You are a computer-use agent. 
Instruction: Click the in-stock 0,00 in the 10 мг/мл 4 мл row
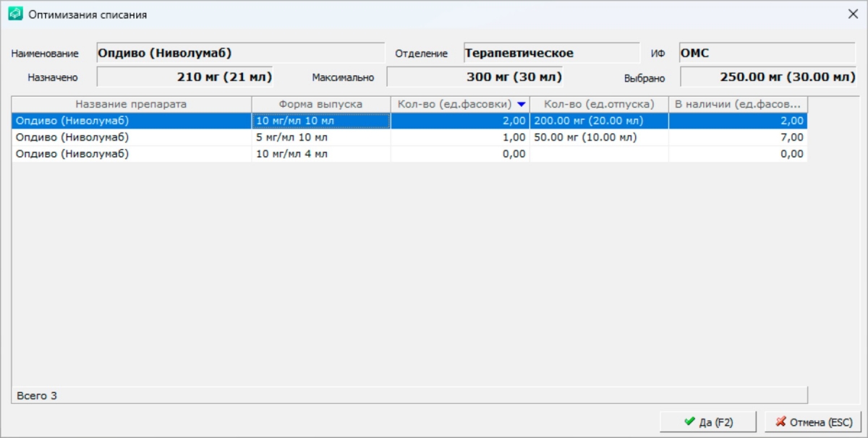(x=738, y=153)
